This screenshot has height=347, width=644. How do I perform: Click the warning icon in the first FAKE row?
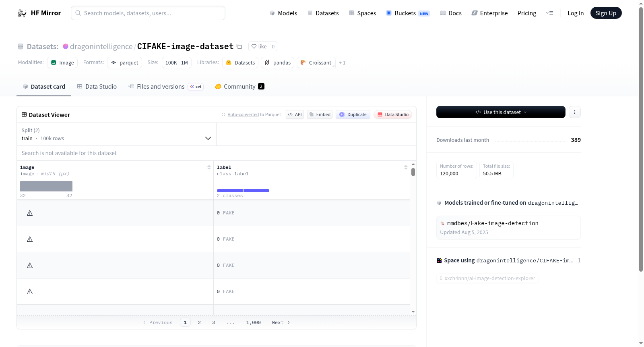30,213
